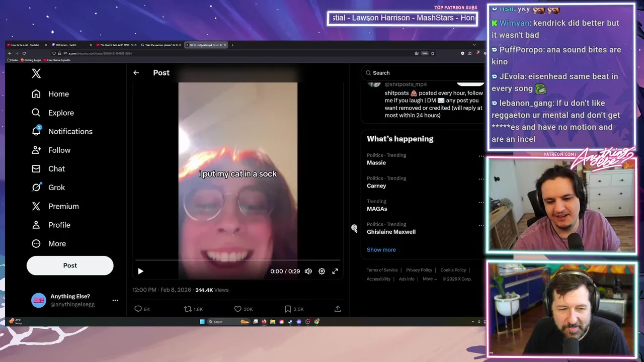Click the 12:00 PM Feb 8, 2026 timestamp

coord(162,290)
